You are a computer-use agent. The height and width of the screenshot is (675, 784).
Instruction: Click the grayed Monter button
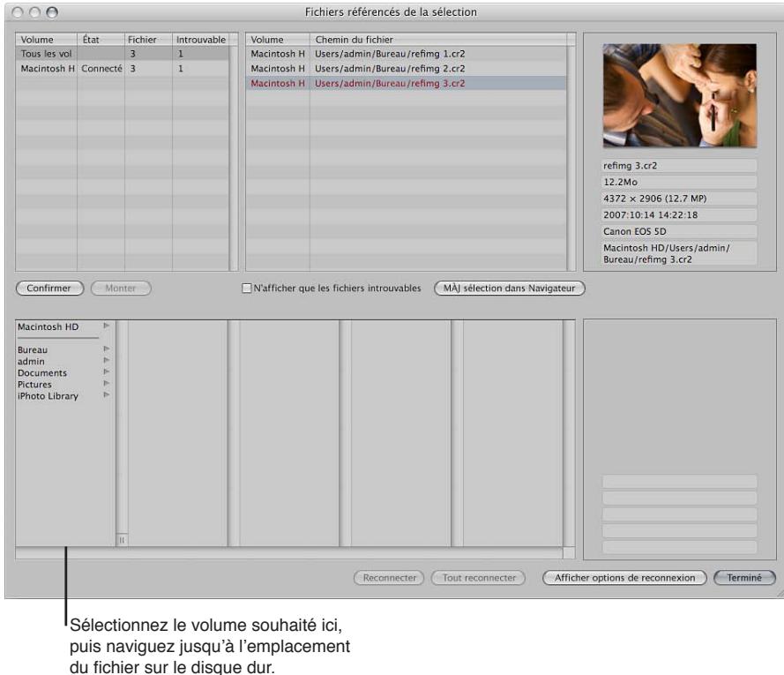click(121, 289)
